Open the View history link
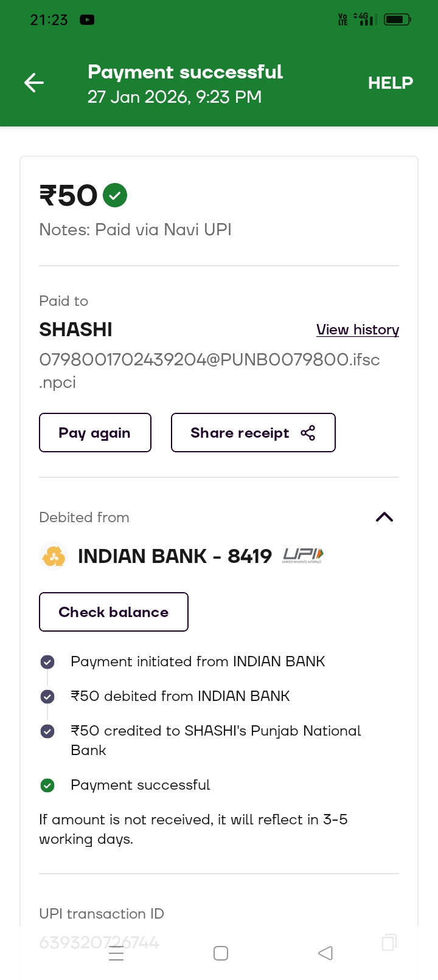 tap(358, 330)
